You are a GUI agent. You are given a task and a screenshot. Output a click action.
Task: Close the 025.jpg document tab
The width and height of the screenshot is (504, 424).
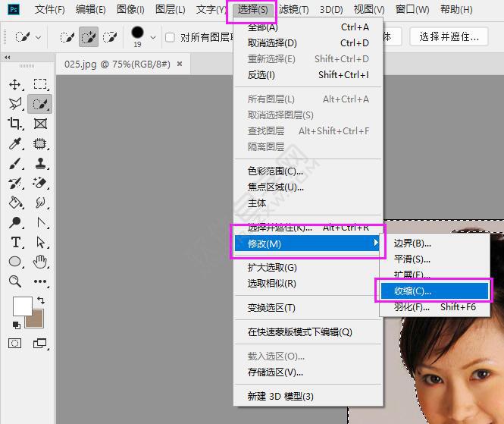pos(180,64)
